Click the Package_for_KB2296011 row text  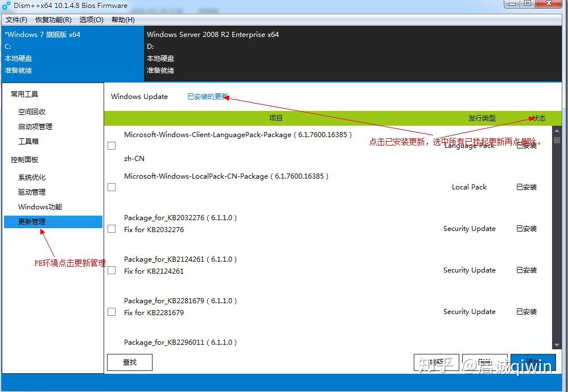(180, 342)
